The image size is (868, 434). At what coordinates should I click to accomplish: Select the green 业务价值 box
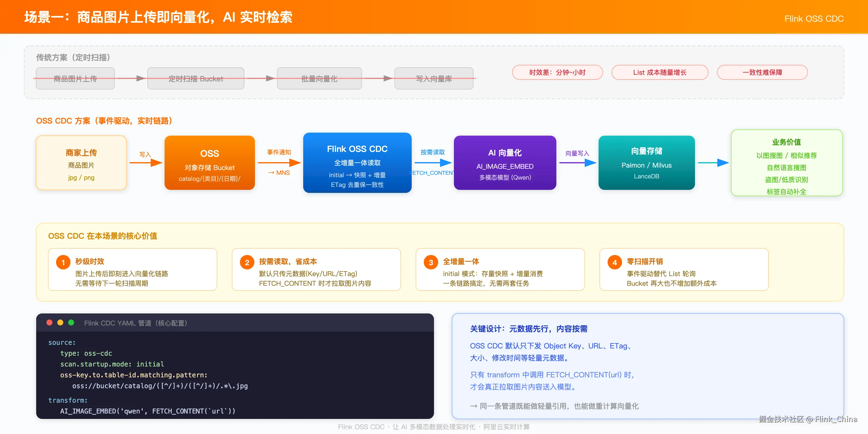point(786,163)
